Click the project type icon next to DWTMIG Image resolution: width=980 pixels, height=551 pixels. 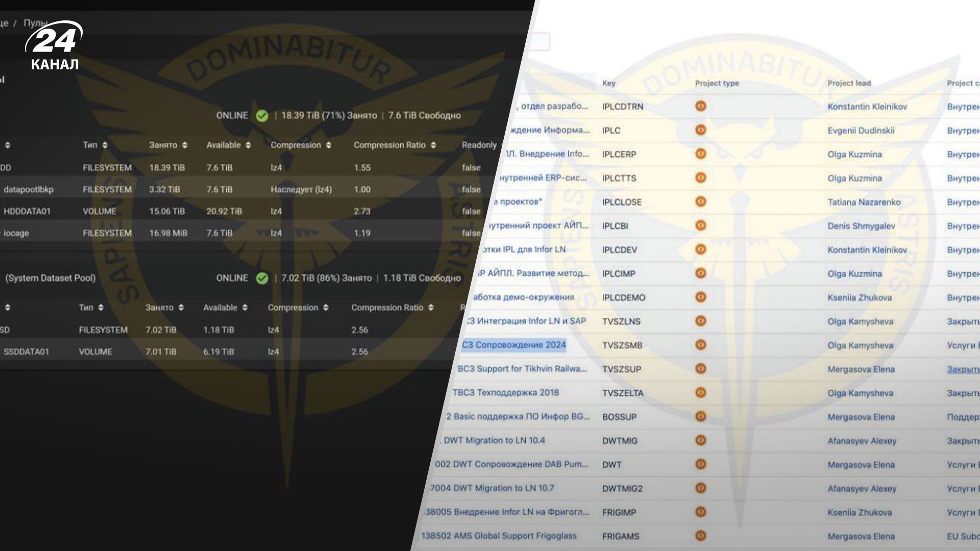click(701, 441)
